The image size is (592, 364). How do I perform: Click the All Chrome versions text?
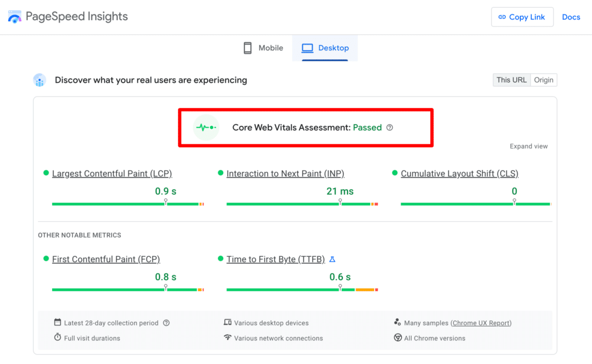point(435,339)
